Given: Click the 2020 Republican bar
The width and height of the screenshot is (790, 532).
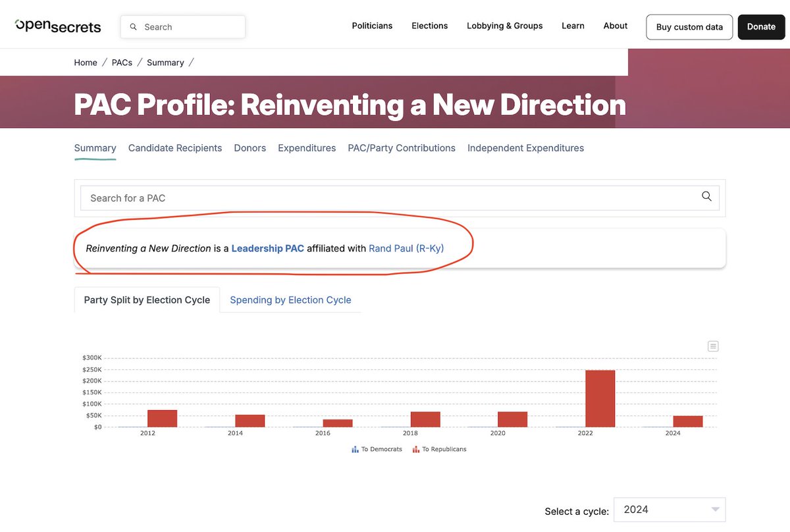Looking at the screenshot, I should point(512,419).
